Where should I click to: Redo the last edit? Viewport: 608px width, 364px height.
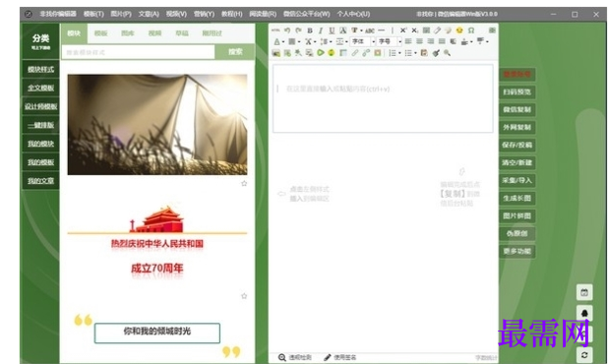pos(298,30)
